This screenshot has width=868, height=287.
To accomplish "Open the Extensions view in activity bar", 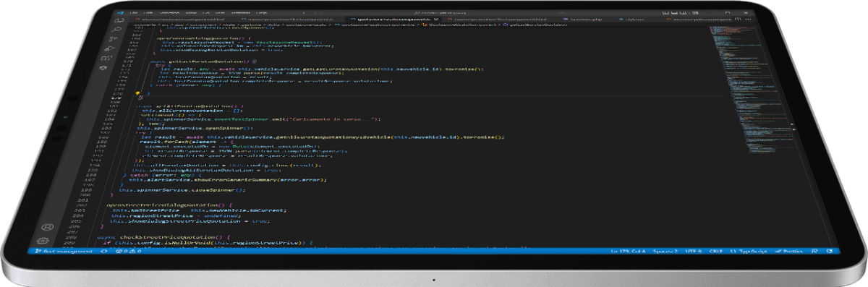I will (106, 58).
